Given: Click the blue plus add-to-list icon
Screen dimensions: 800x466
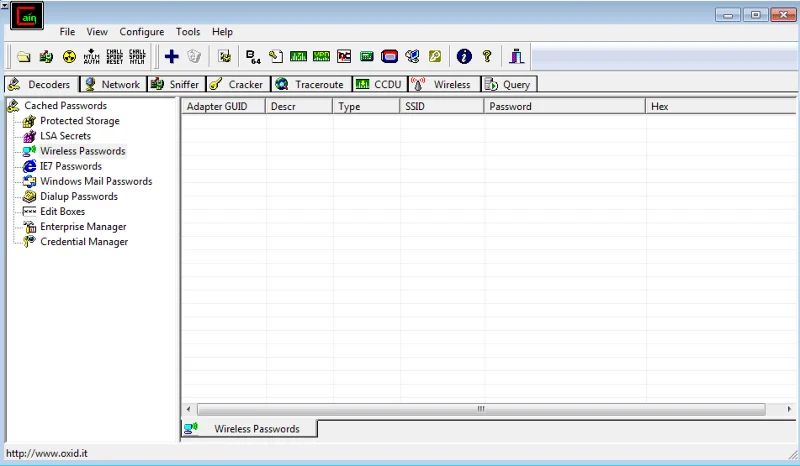Looking at the screenshot, I should 171,56.
